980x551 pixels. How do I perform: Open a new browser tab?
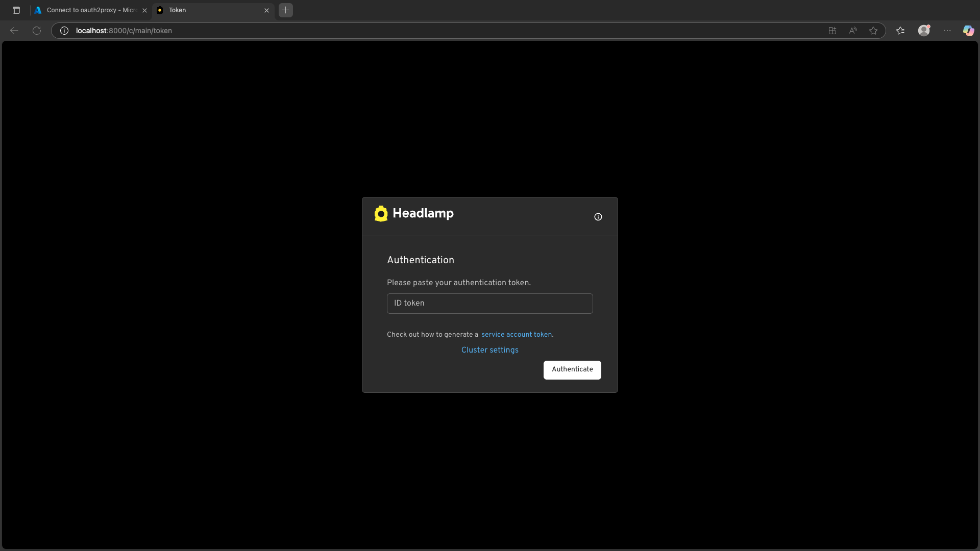285,10
